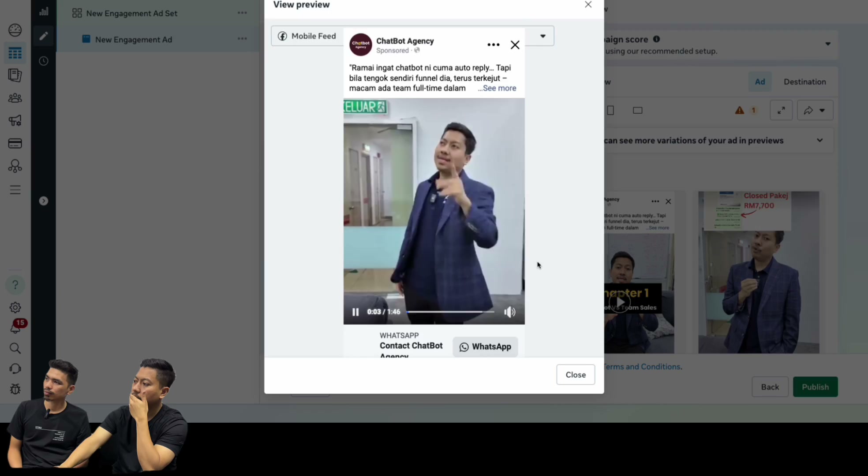This screenshot has width=868, height=476.
Task: Open the Account overview gauge icon in sidebar
Action: pos(15,30)
